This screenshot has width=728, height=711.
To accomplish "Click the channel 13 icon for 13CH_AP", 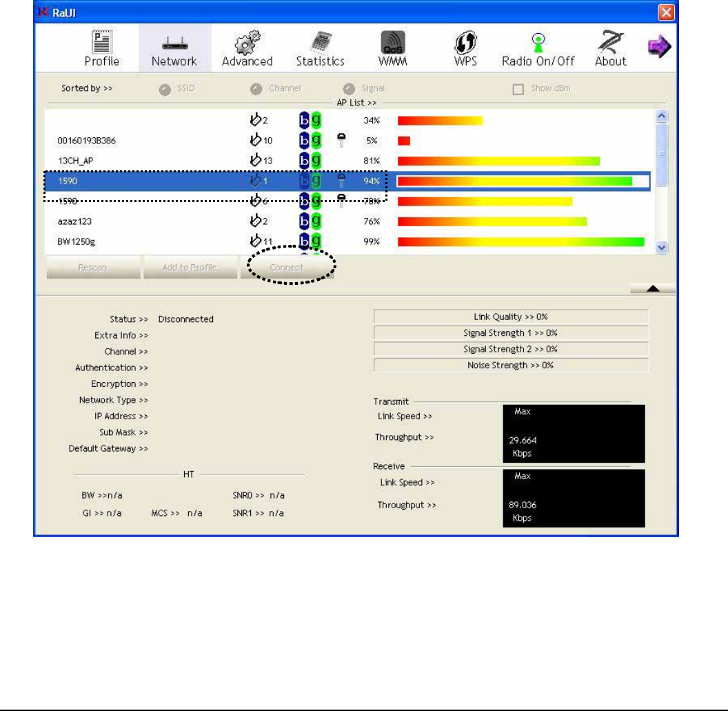I will [255, 160].
